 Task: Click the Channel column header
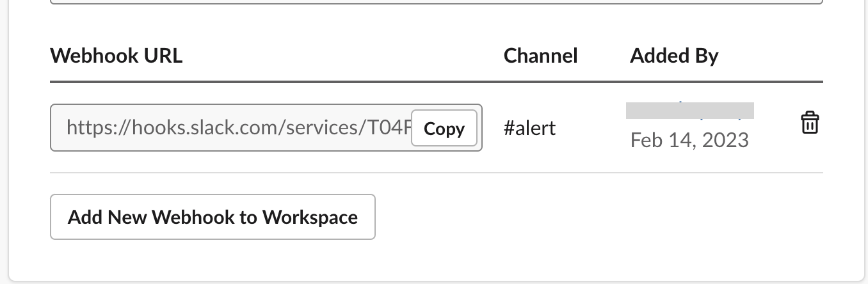pyautogui.click(x=540, y=56)
